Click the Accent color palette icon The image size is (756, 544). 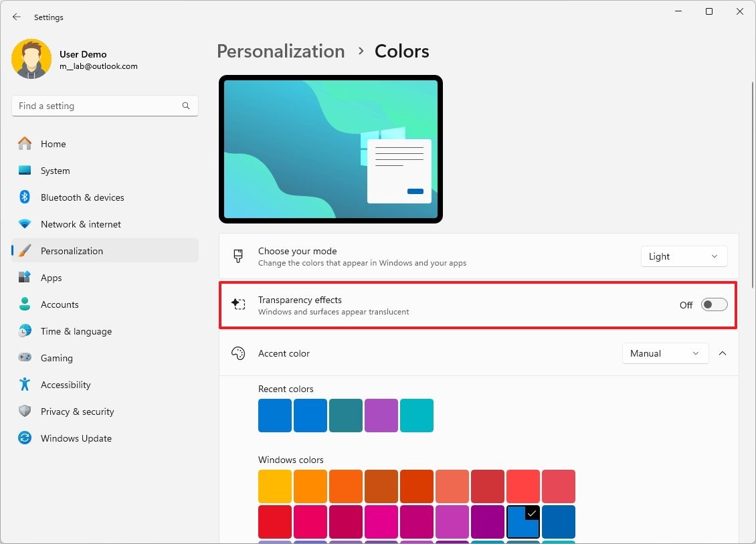pos(238,353)
